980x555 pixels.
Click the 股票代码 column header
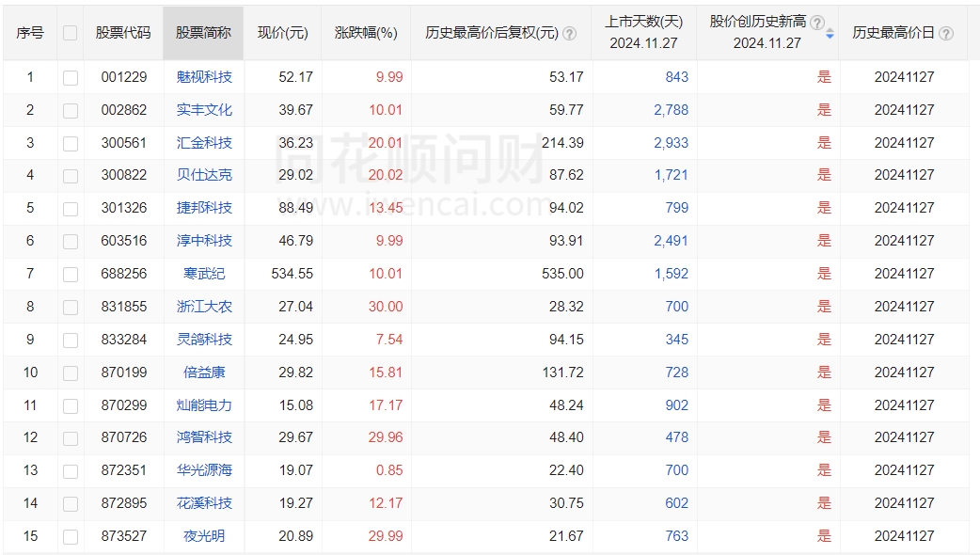point(123,33)
